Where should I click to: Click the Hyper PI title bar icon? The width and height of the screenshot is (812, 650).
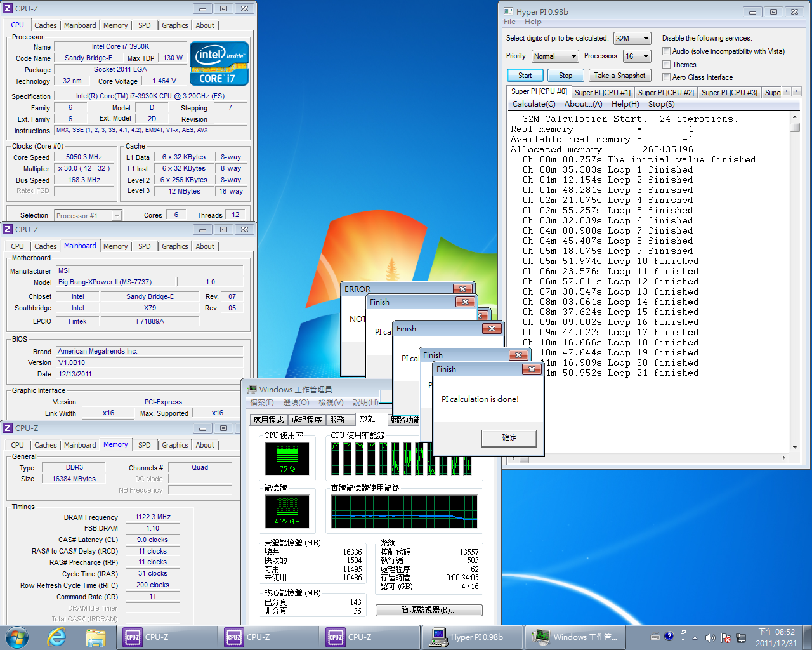(x=508, y=11)
